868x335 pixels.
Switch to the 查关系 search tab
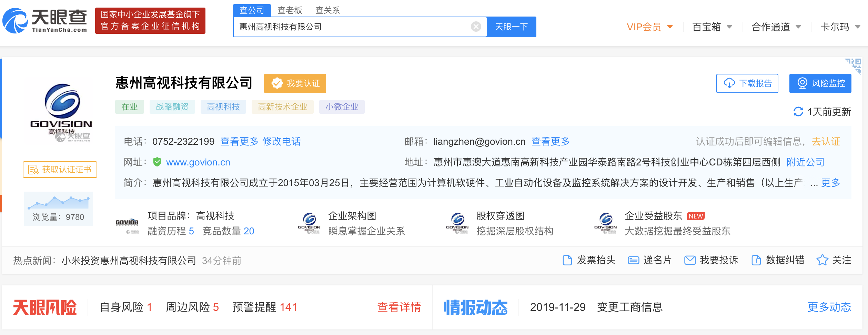[x=328, y=10]
